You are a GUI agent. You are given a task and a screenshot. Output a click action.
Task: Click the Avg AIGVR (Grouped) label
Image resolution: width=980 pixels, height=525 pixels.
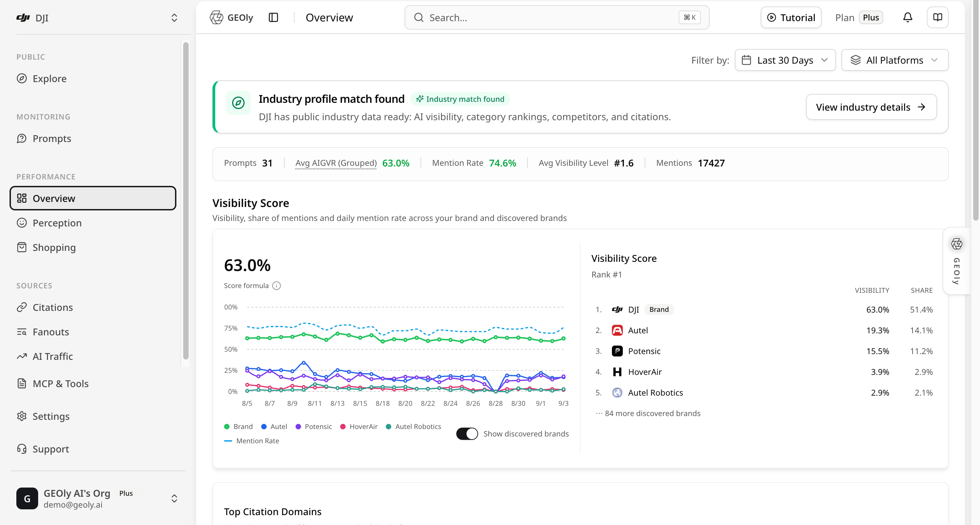(x=336, y=163)
